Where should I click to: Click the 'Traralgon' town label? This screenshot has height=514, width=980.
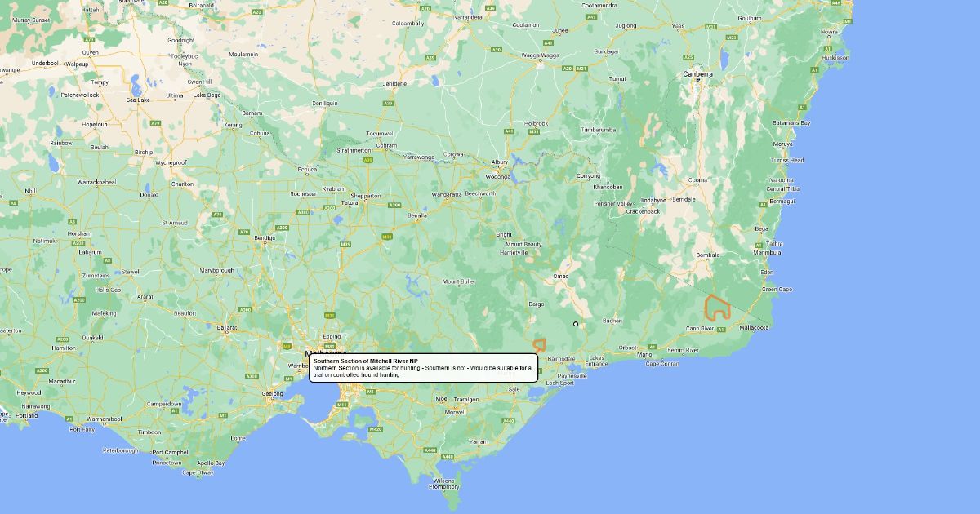click(x=465, y=399)
